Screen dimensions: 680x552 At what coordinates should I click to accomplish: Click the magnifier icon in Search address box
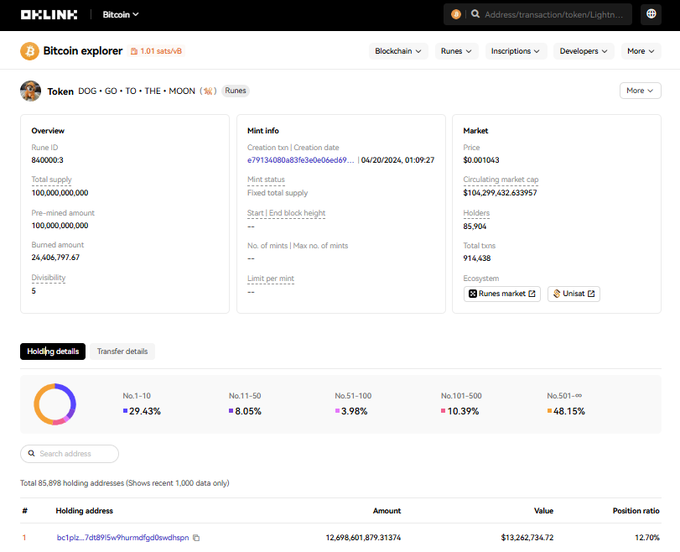click(x=31, y=454)
